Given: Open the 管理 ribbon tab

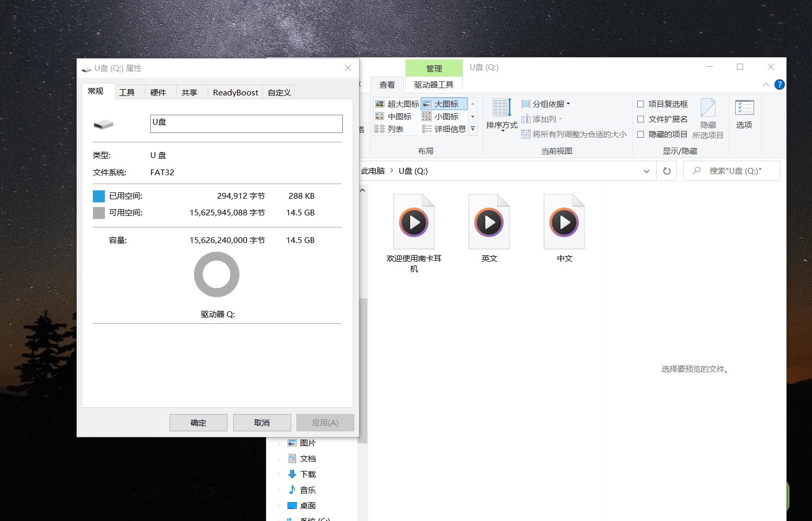Looking at the screenshot, I should pyautogui.click(x=434, y=68).
